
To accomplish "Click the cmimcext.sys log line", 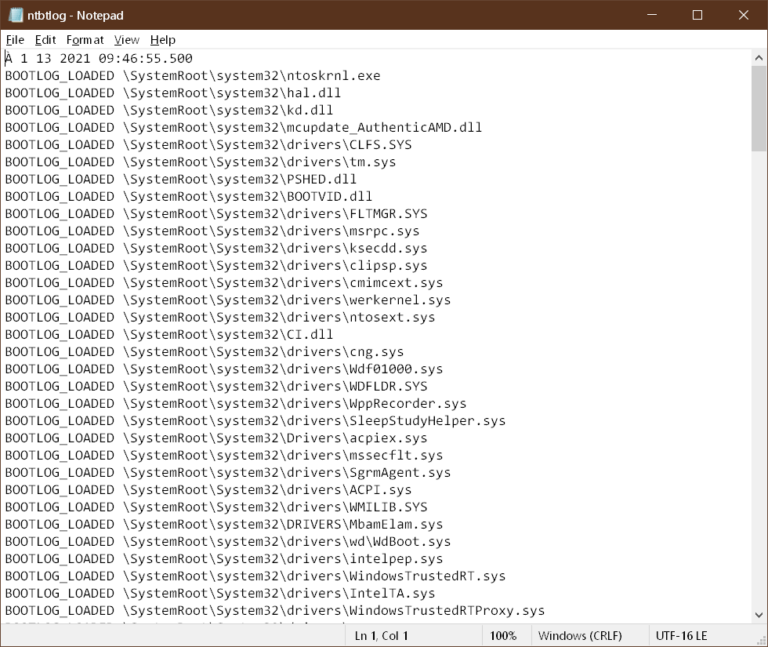I will (224, 283).
